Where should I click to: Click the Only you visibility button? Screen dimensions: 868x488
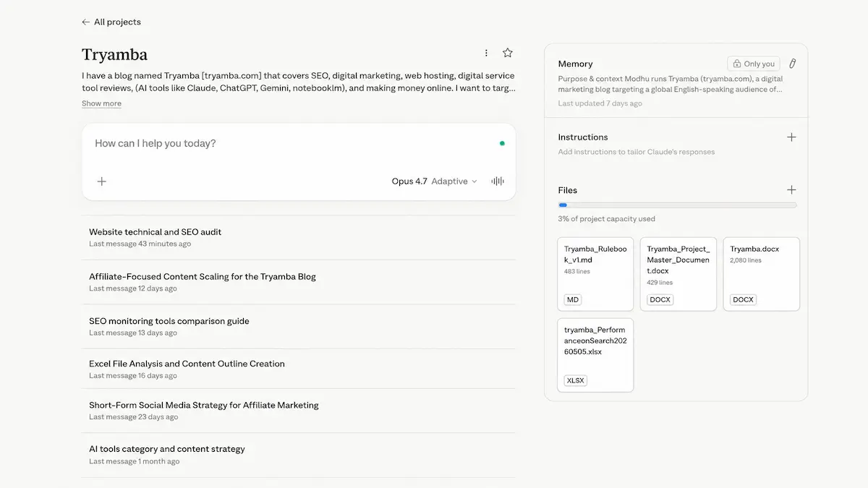click(x=754, y=64)
